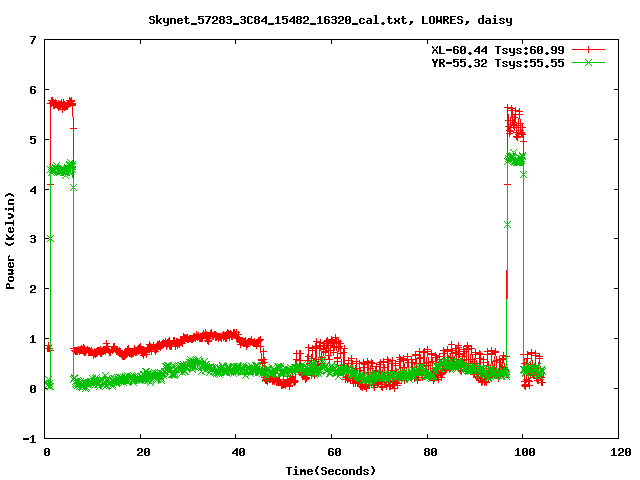Click the Power (Kelvin) axis label
Viewport: 640px width, 480px height.
pos(10,241)
